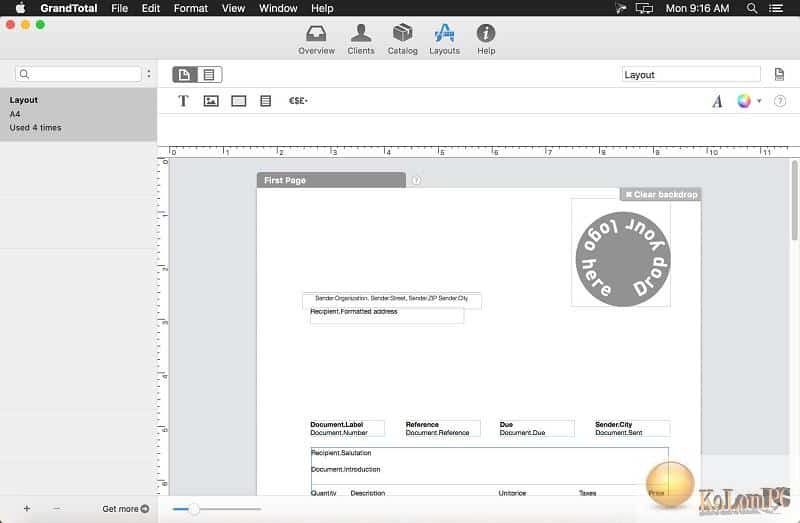The height and width of the screenshot is (523, 800).
Task: Adjust the zoom slider
Action: 194,509
